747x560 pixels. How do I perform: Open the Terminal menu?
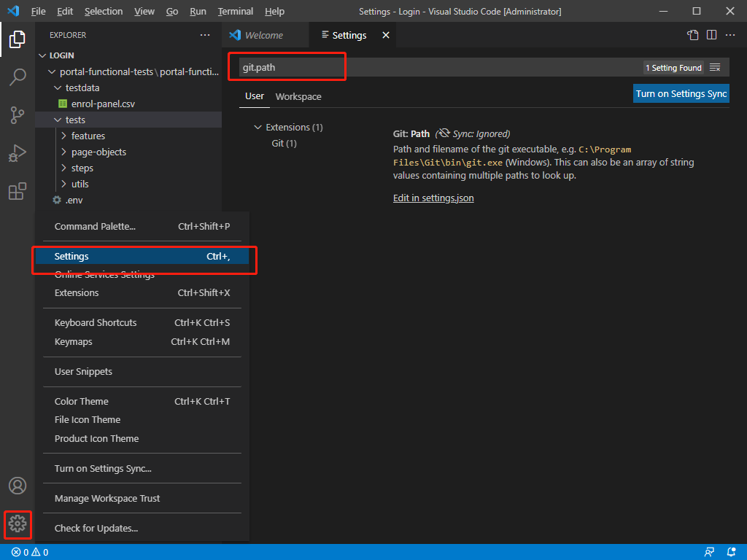click(x=235, y=11)
